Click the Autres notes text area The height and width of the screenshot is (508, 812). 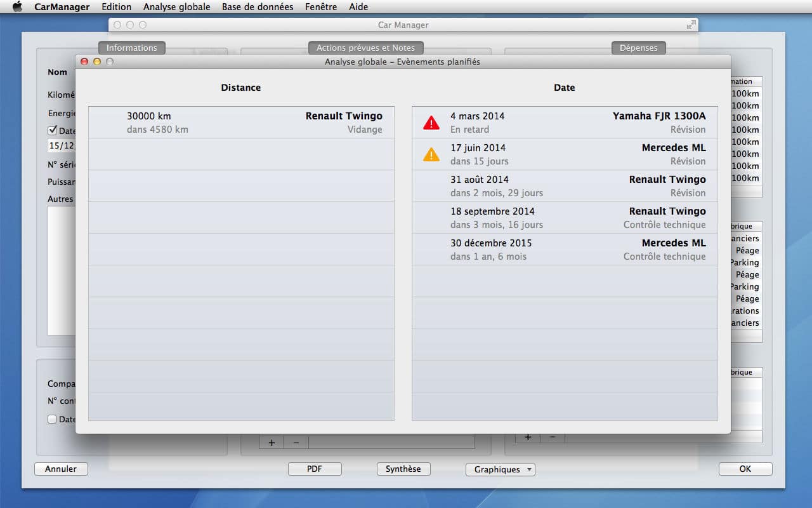coord(62,271)
